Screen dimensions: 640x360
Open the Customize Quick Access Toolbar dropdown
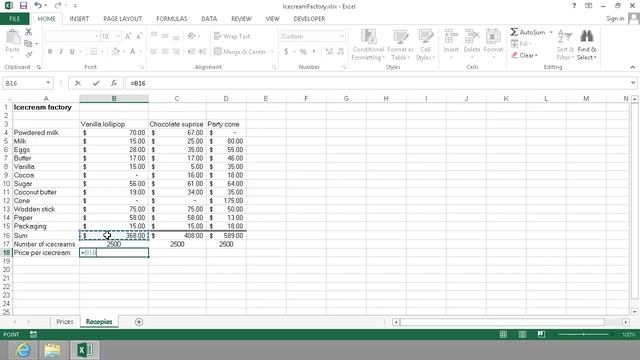click(x=75, y=6)
